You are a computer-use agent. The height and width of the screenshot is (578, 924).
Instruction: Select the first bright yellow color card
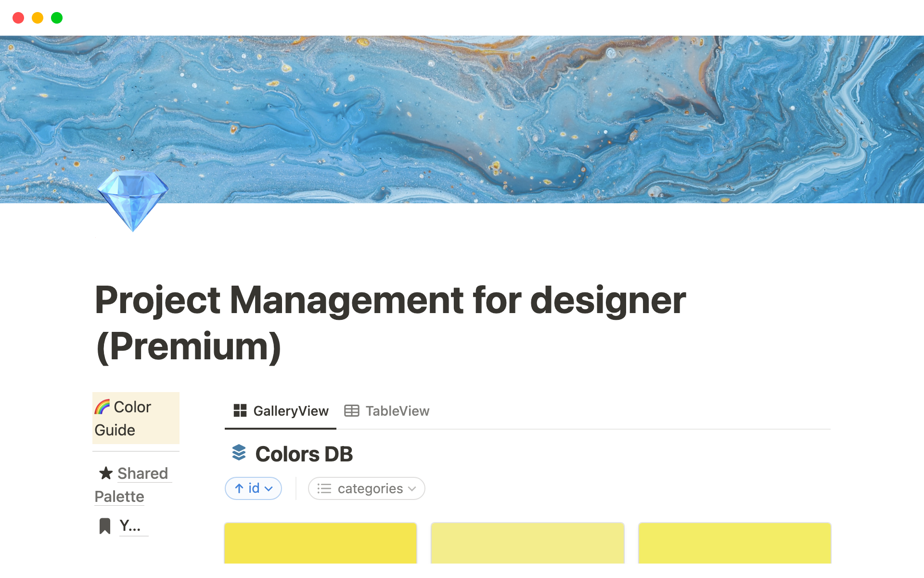321,543
